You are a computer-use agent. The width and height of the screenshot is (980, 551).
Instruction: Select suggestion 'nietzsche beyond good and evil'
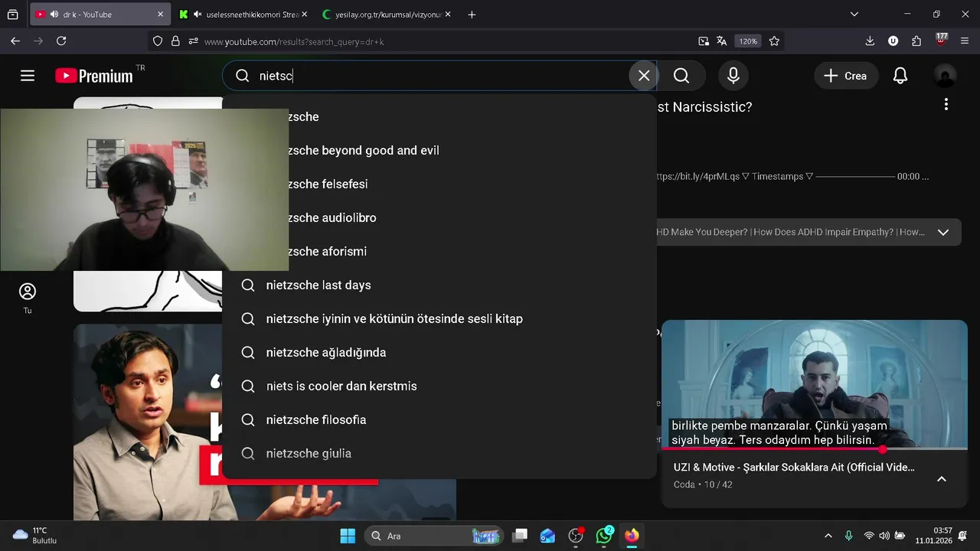439,151
